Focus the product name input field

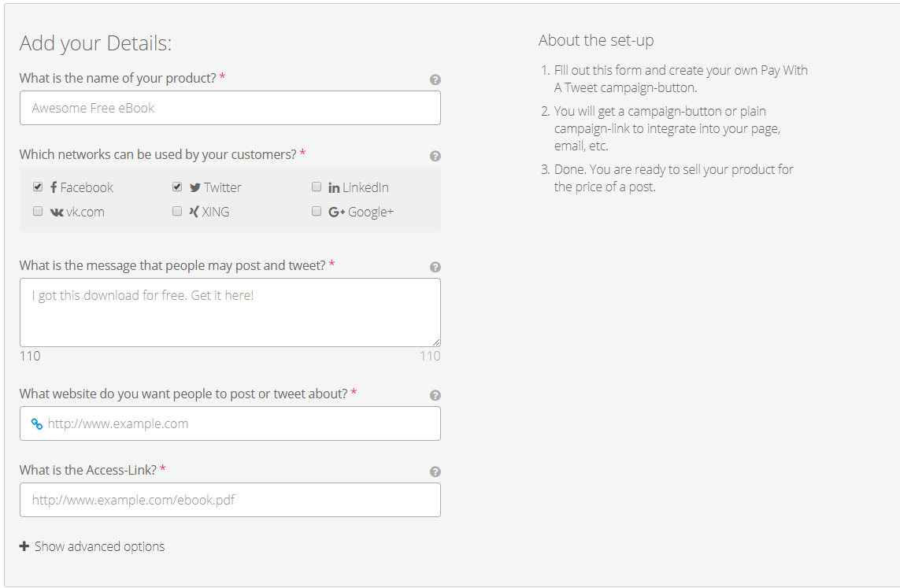click(x=230, y=108)
